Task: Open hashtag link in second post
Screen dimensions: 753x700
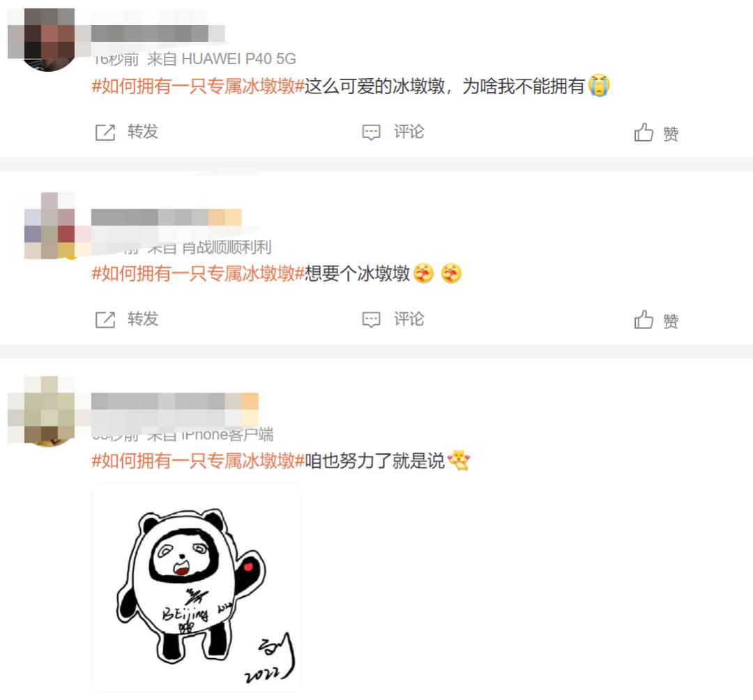Action: [198, 274]
